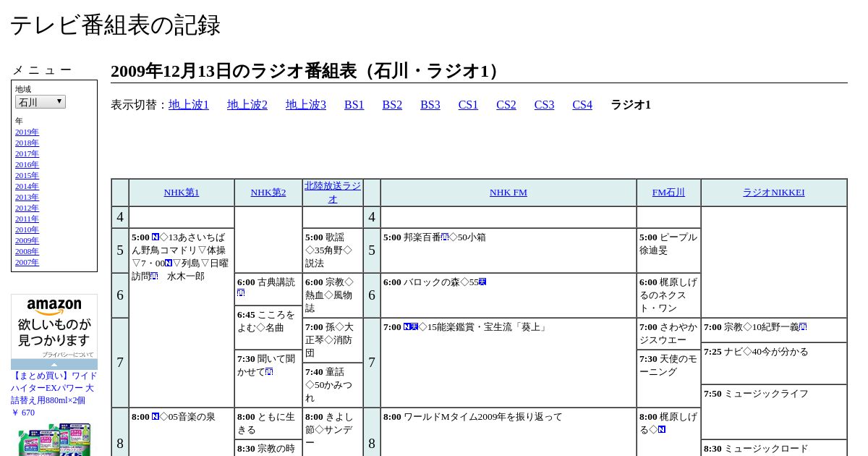Open the 2019年 year link
Screen dimensions: 868x456
point(27,132)
